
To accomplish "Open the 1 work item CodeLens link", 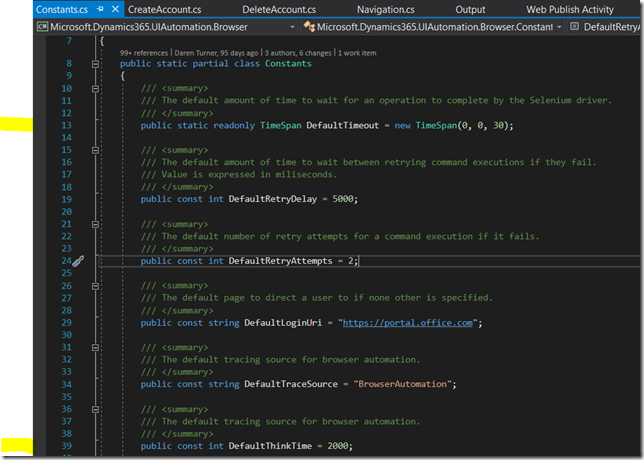I will pos(357,53).
